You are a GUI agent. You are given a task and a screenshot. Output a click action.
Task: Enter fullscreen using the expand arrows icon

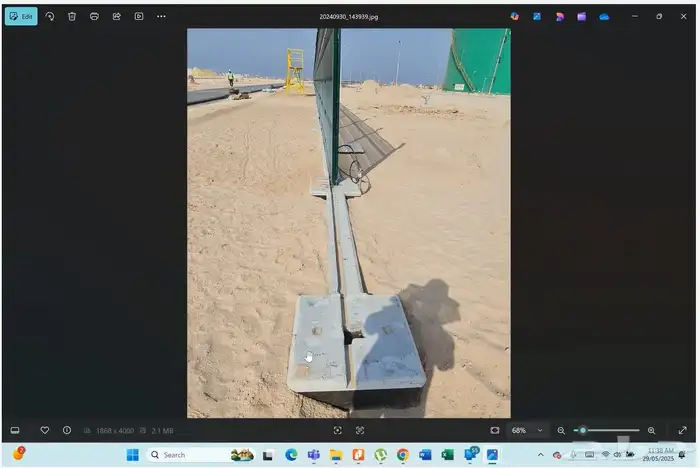tap(683, 430)
